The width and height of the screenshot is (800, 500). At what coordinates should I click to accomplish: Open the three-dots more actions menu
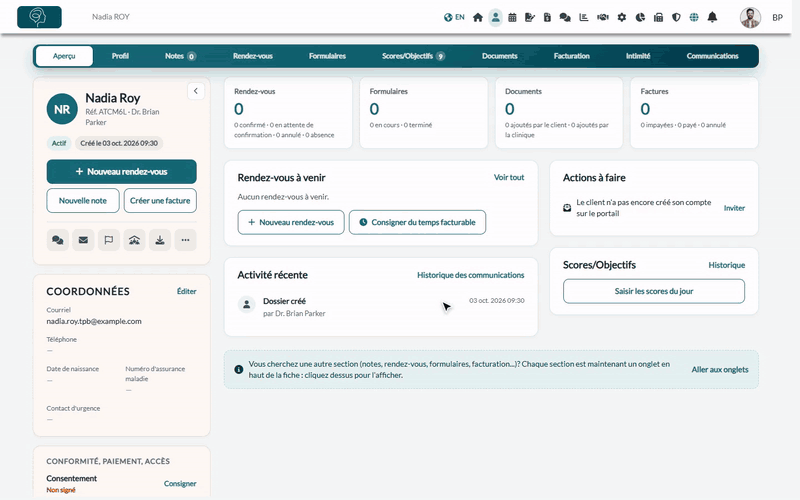(x=185, y=240)
